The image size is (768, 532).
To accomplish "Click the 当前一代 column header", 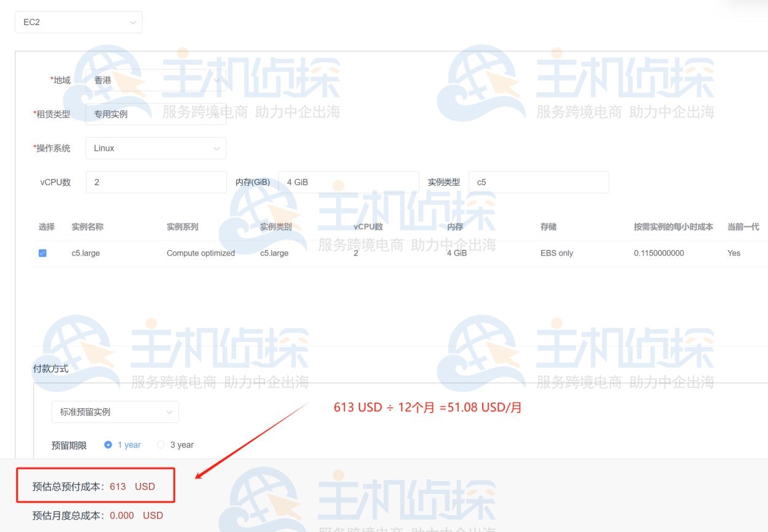I will pyautogui.click(x=743, y=227).
